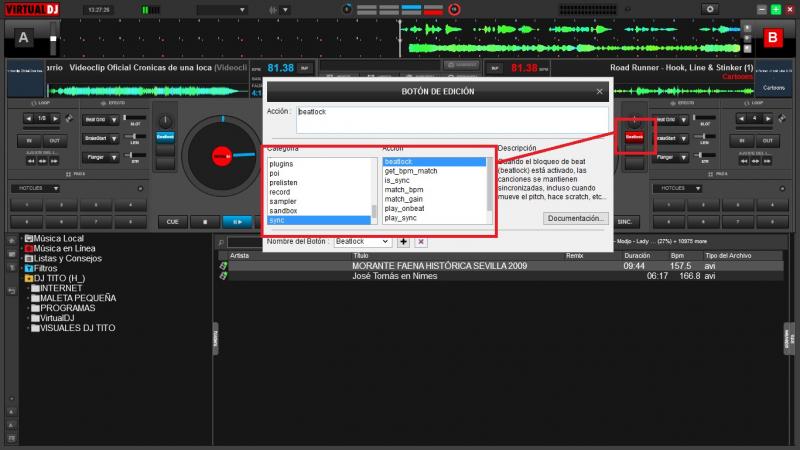Select beatlock action
800x450 pixels.
pyautogui.click(x=434, y=162)
